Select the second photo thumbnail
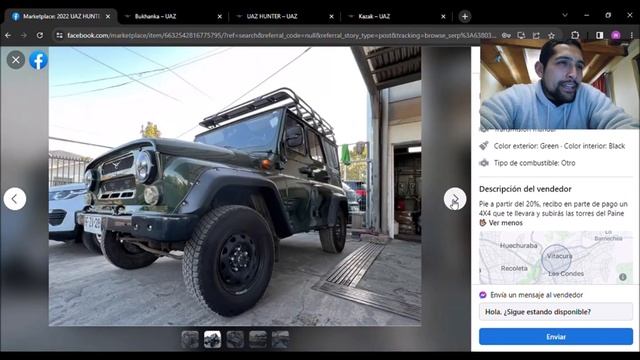 tap(213, 339)
